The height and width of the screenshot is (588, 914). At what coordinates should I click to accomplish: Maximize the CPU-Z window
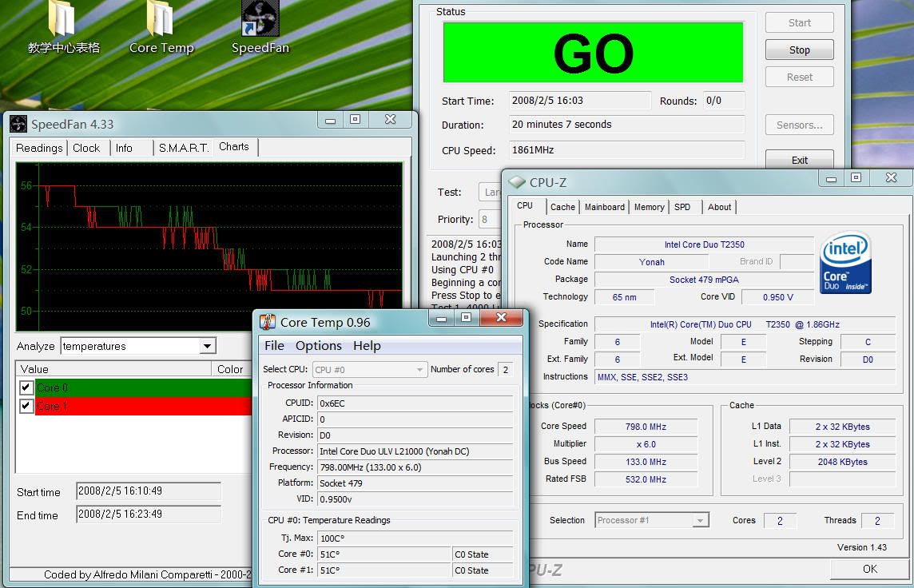[856, 178]
